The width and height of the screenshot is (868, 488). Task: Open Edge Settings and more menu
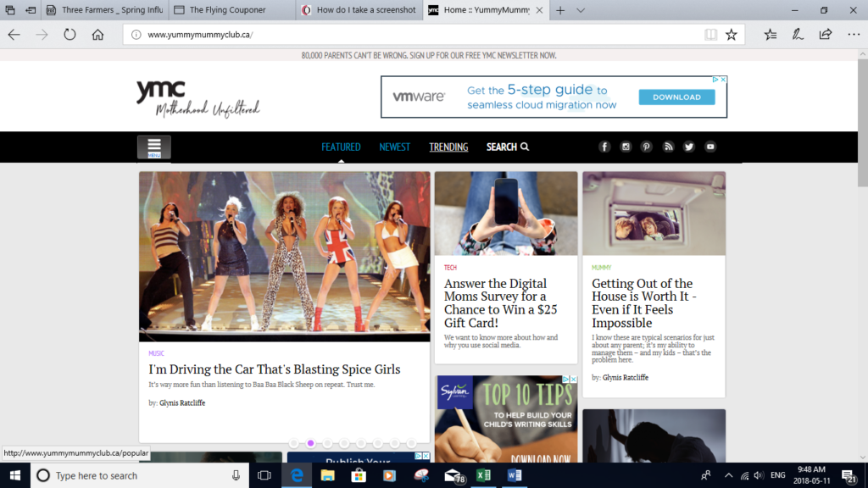pos(854,34)
